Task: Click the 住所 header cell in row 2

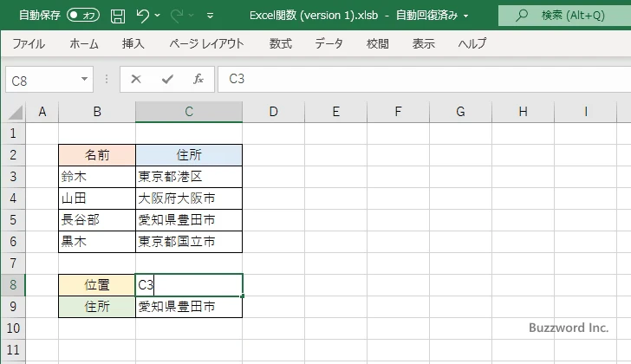Action: point(189,155)
